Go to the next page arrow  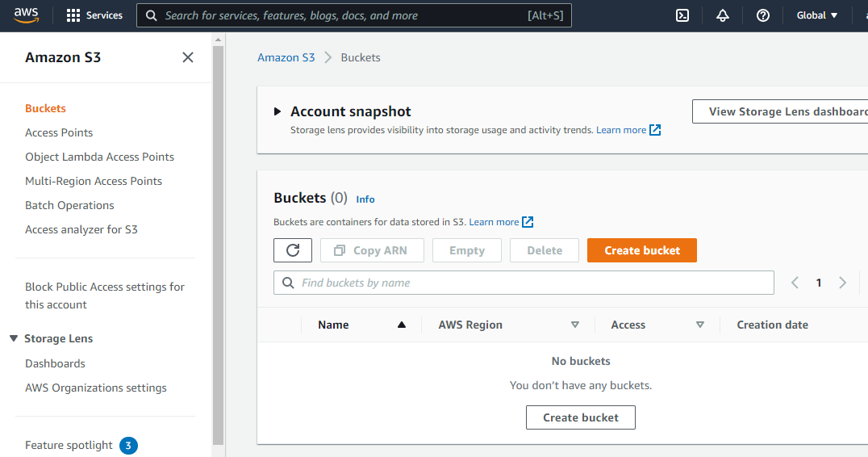[x=842, y=283]
